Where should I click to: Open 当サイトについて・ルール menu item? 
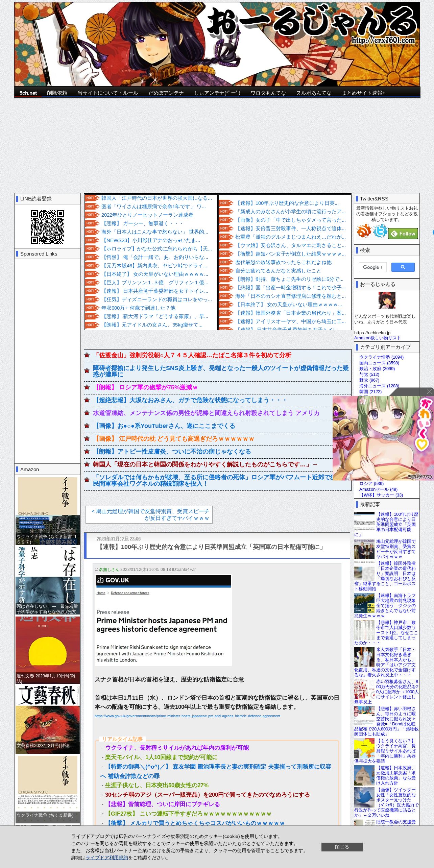[108, 93]
